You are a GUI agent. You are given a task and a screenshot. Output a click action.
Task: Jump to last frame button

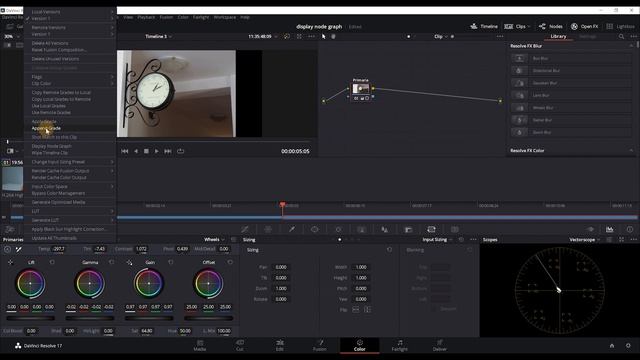(168, 151)
